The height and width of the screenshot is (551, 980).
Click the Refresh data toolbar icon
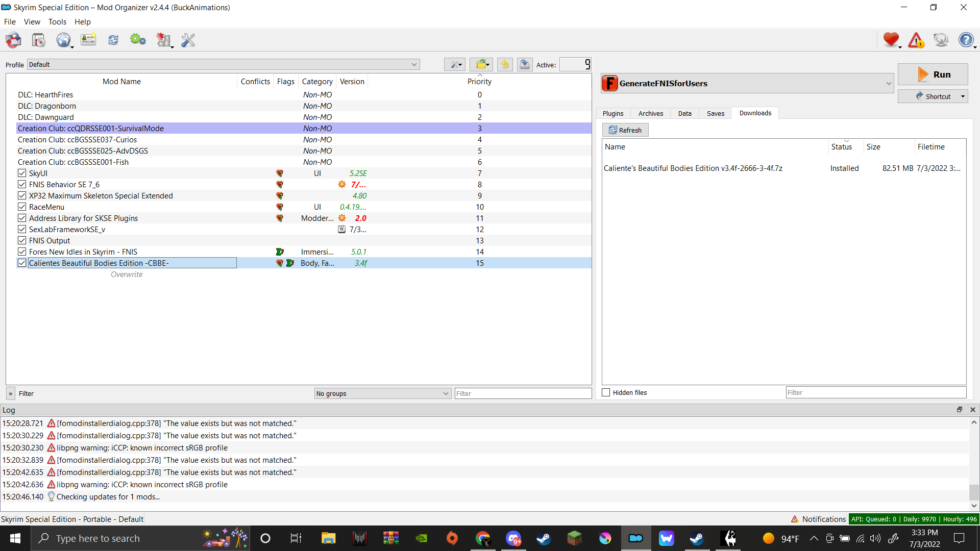[113, 40]
